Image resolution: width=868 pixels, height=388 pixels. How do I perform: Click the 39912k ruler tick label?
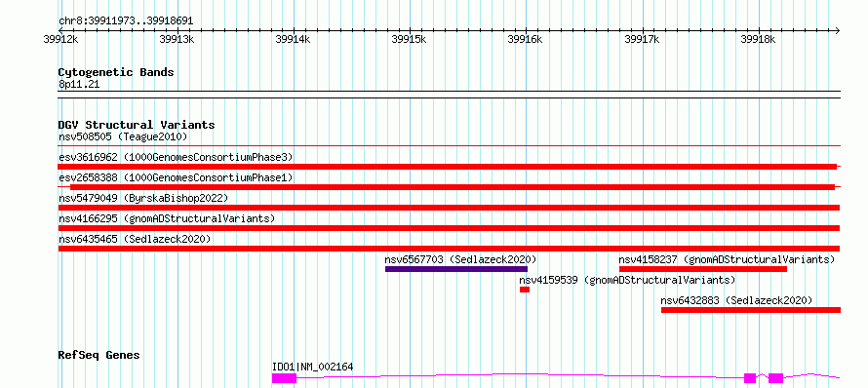(x=60, y=39)
